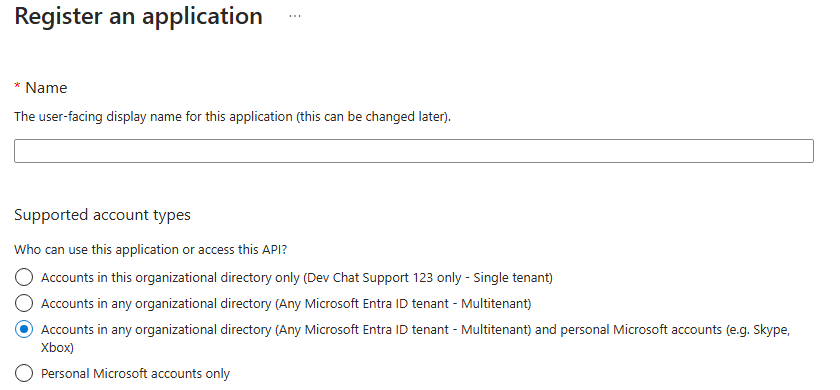The height and width of the screenshot is (390, 840).
Task: Click the label ending with 'e.g. Skype, Xbox)'
Action: [x=415, y=339]
